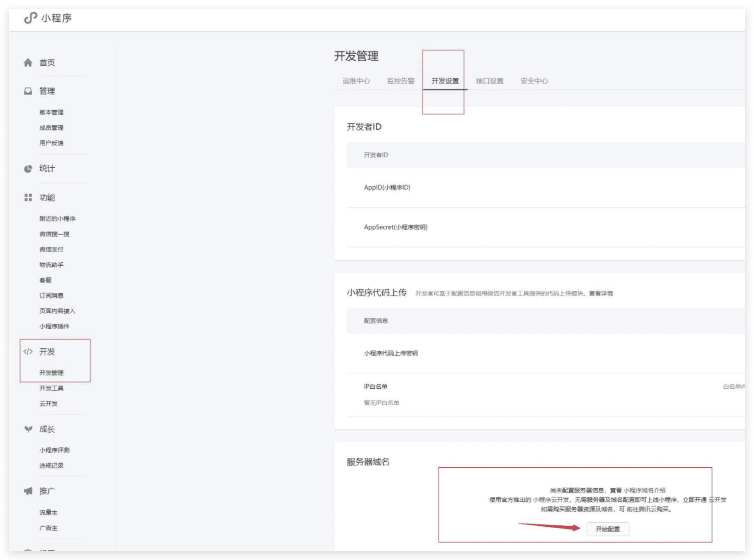Screen dimensions: 754x560
Task: Open the 小程序域名介绍 link
Action: point(644,490)
